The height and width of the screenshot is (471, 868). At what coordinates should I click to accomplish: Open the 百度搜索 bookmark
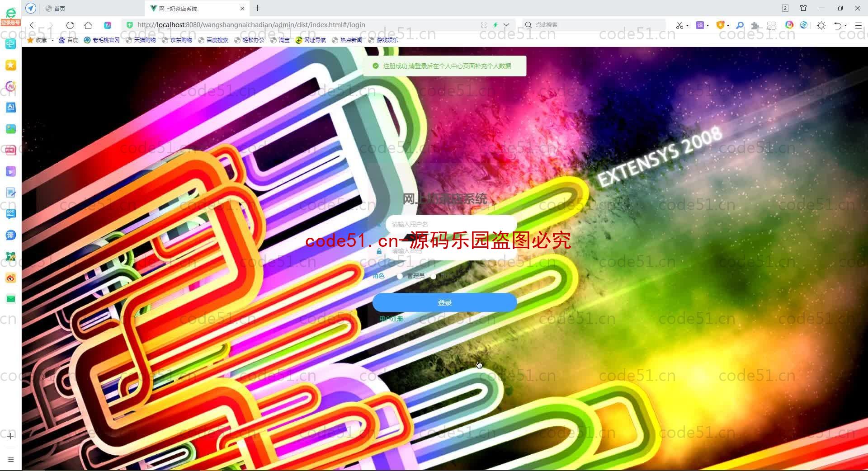pyautogui.click(x=213, y=40)
